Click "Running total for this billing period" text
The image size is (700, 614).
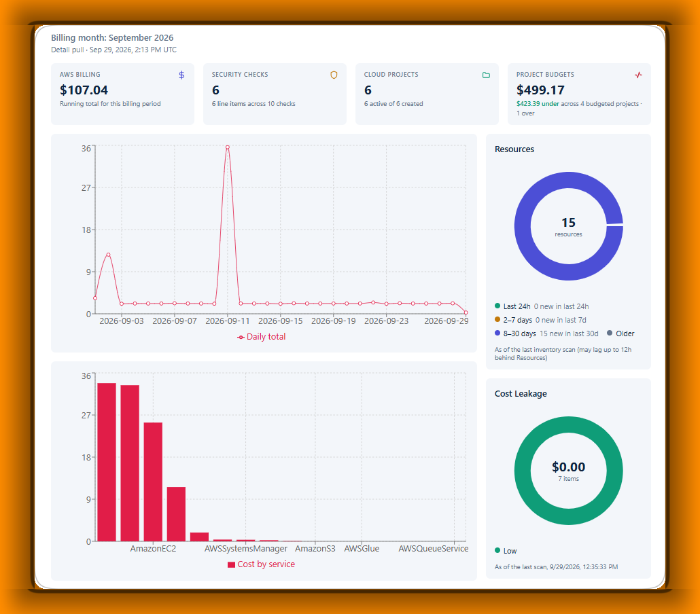pos(110,103)
